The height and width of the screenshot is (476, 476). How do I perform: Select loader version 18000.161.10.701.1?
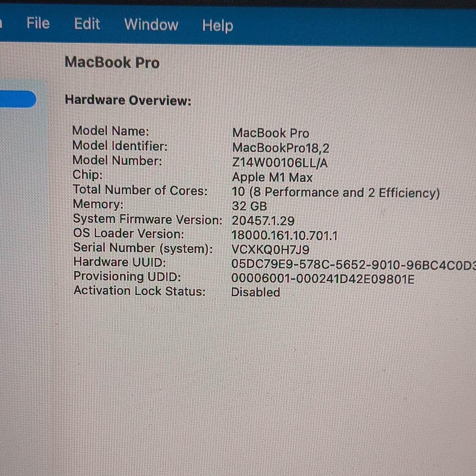pyautogui.click(x=284, y=236)
